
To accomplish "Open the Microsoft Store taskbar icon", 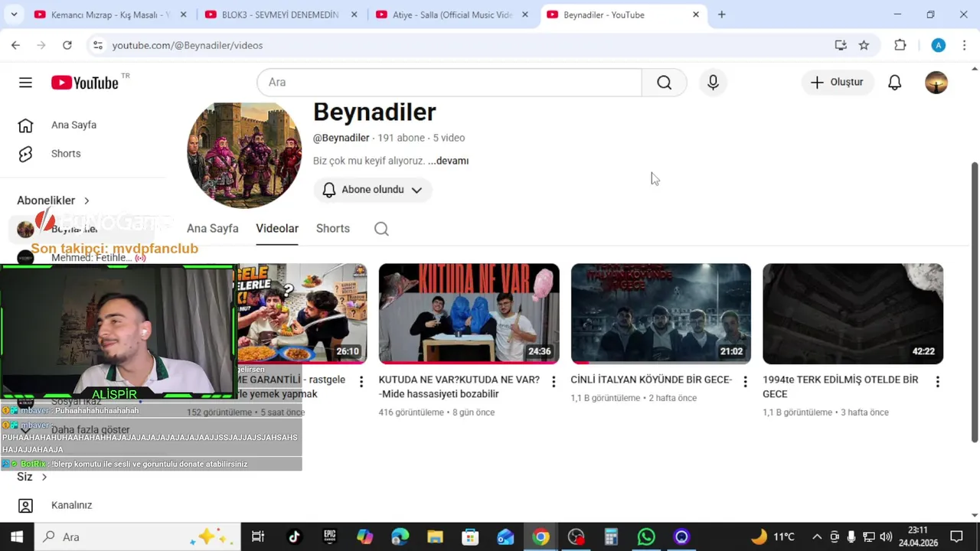I will [x=470, y=536].
